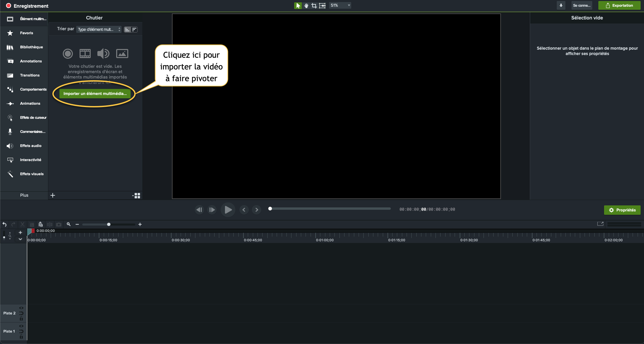Click the step forward frame button
The width and height of the screenshot is (644, 344).
click(x=212, y=210)
